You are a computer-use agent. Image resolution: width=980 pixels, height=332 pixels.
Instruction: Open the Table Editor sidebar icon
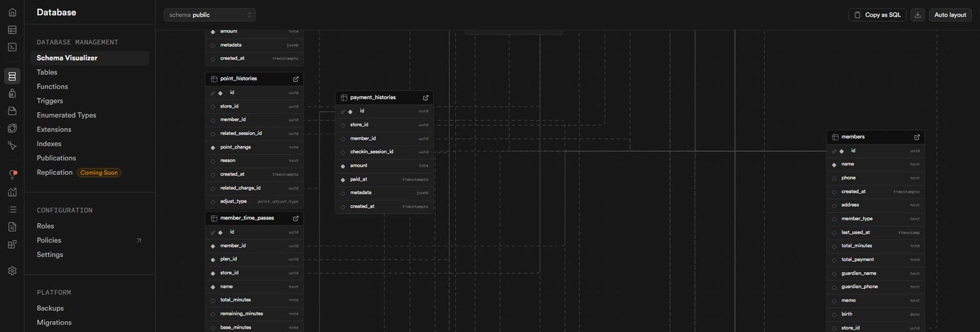tap(12, 29)
